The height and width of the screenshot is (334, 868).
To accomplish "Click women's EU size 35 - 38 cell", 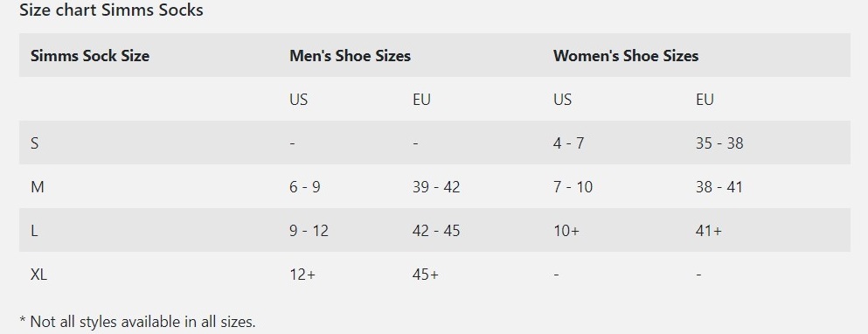I will (x=719, y=143).
